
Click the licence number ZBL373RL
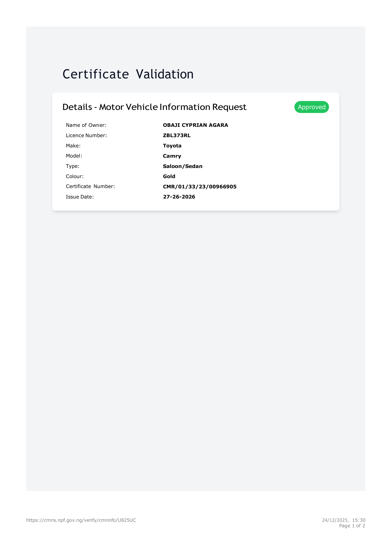coord(177,135)
